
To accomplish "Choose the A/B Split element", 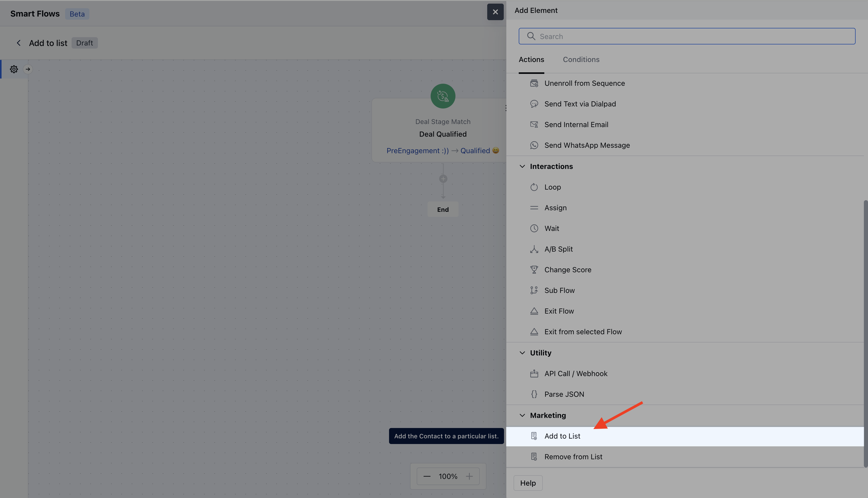I will [558, 249].
